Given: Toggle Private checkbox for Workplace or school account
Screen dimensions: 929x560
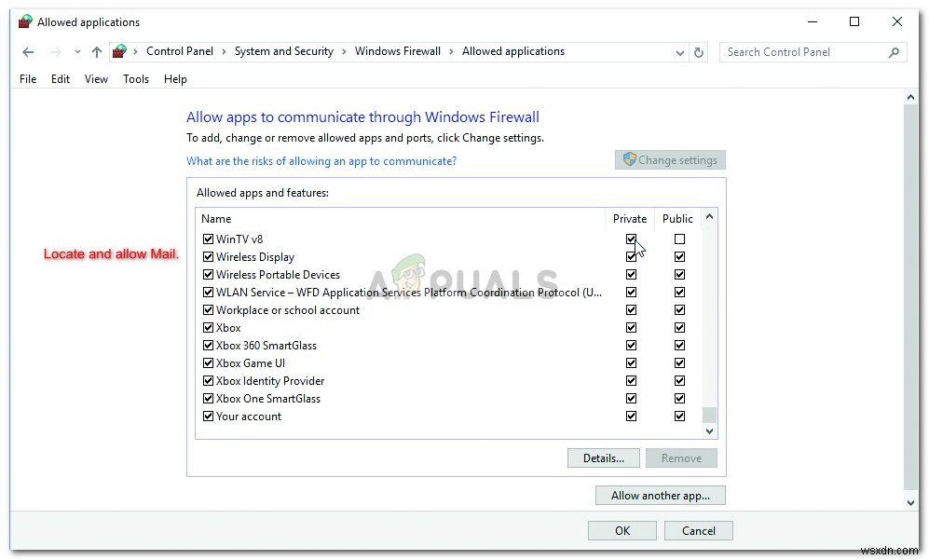Looking at the screenshot, I should coord(631,310).
